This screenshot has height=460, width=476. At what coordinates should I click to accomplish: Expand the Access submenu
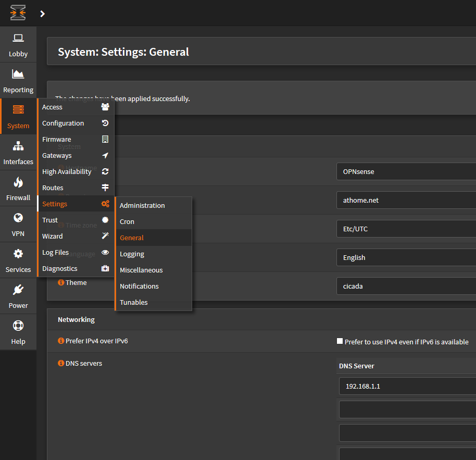click(76, 107)
